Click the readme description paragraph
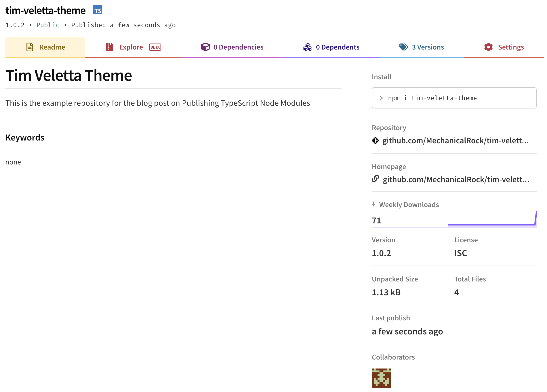547x392 pixels. 158,103
